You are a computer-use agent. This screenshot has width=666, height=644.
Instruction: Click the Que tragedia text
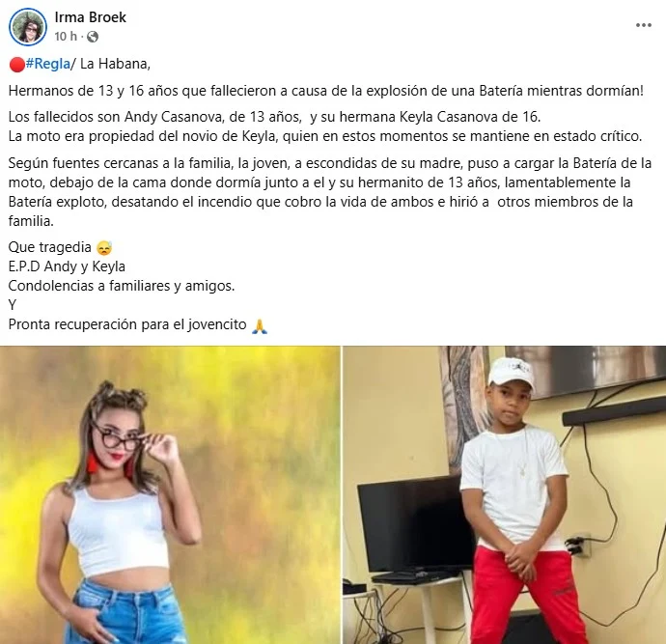point(49,247)
